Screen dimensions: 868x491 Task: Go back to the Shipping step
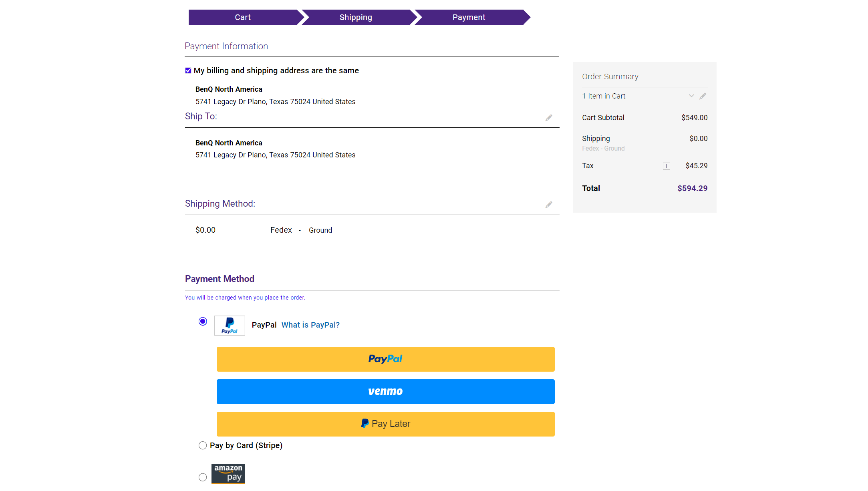point(356,17)
